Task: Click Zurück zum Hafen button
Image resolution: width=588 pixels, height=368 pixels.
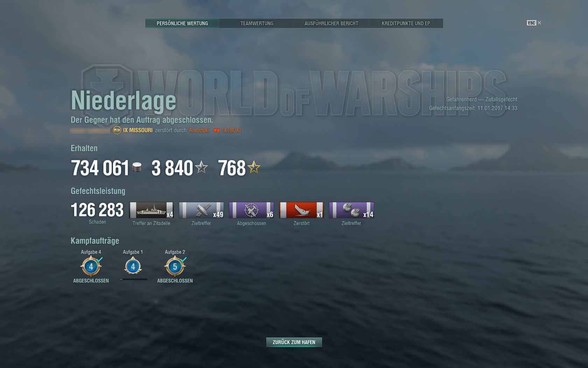Action: click(294, 342)
